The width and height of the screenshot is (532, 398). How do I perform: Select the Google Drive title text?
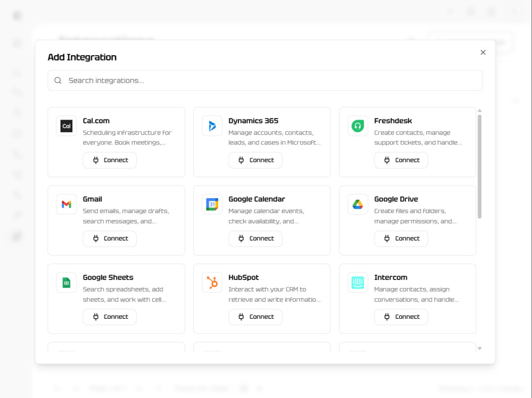point(396,199)
